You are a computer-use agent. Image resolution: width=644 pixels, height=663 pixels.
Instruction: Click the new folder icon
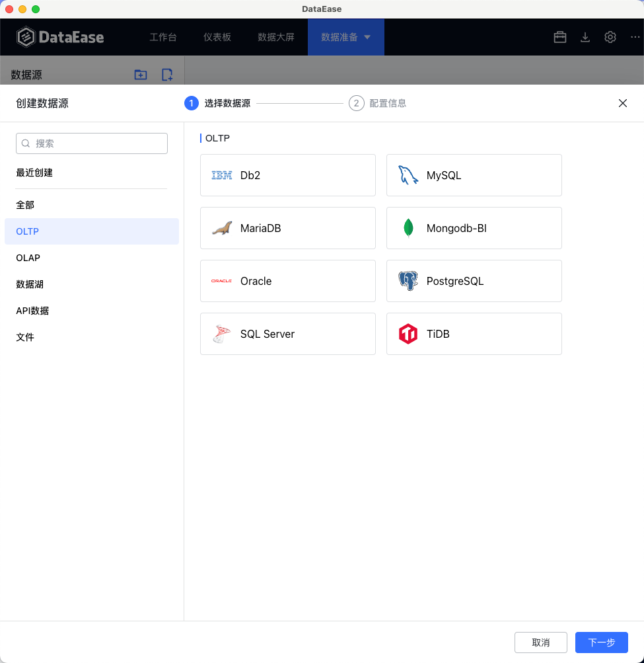(141, 75)
